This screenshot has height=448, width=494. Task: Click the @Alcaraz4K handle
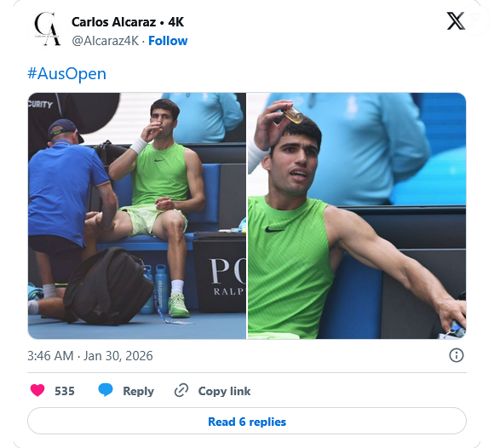[106, 41]
